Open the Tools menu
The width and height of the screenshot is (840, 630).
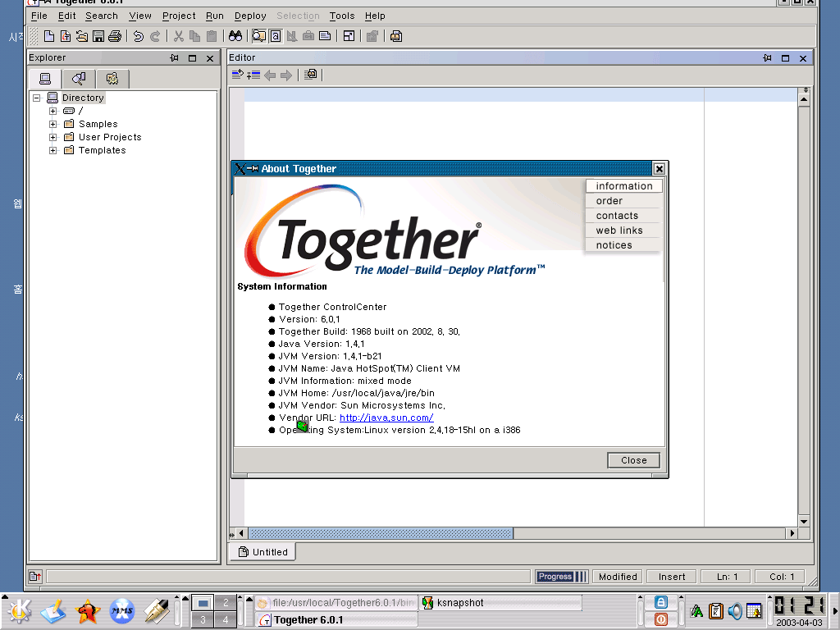click(x=342, y=16)
